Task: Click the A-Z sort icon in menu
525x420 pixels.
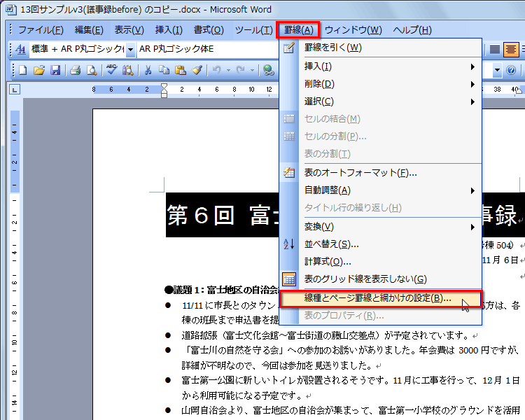Action: (x=289, y=244)
